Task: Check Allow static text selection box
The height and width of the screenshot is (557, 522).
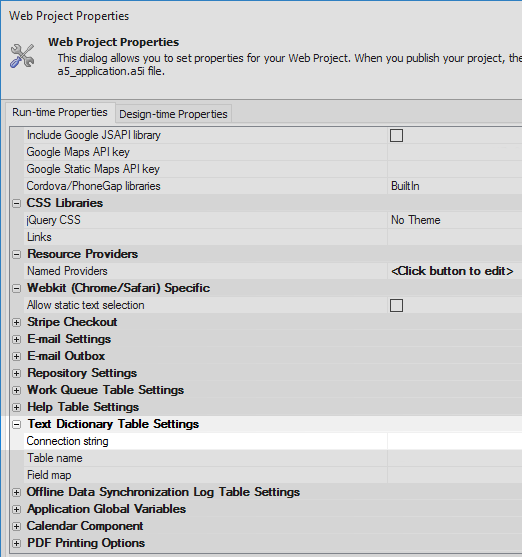Action: pyautogui.click(x=396, y=305)
